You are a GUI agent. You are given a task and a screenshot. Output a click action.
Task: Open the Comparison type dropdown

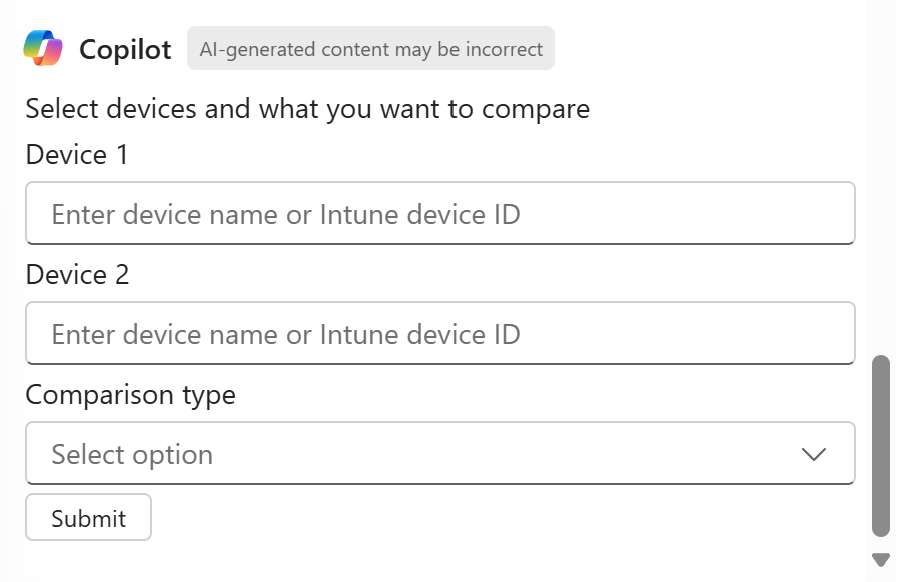[440, 453]
